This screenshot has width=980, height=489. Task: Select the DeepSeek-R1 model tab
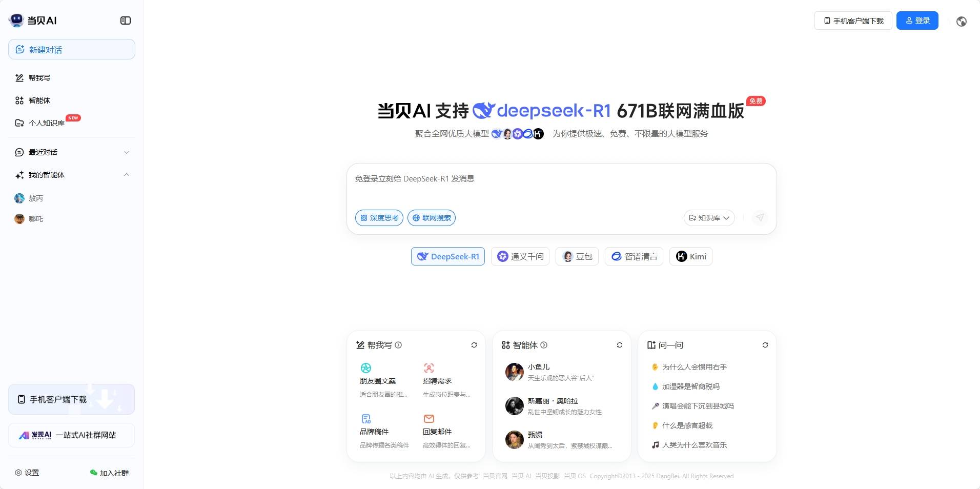[x=448, y=256]
